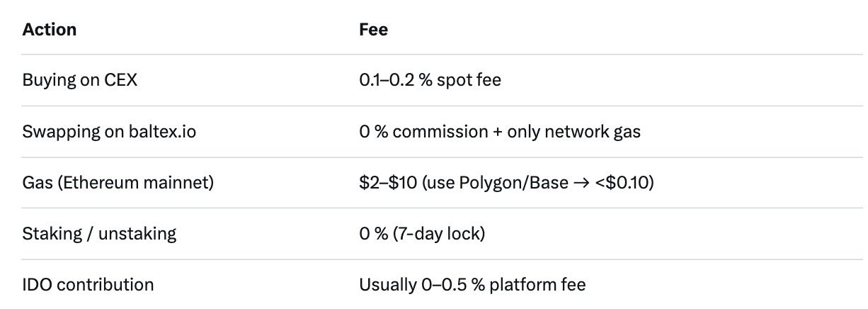Click the CEX abbreviation in first row
The width and height of the screenshot is (868, 309).
[119, 81]
